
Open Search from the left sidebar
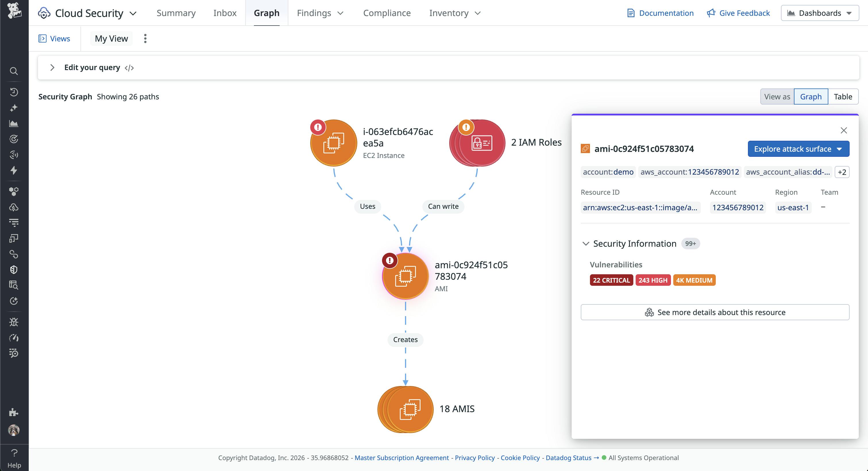14,71
